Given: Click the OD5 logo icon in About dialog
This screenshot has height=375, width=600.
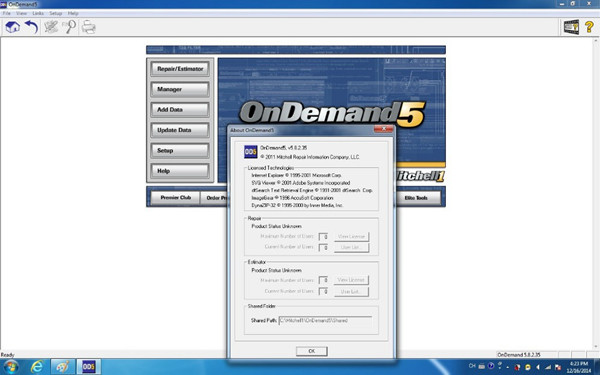Looking at the screenshot, I should [251, 152].
